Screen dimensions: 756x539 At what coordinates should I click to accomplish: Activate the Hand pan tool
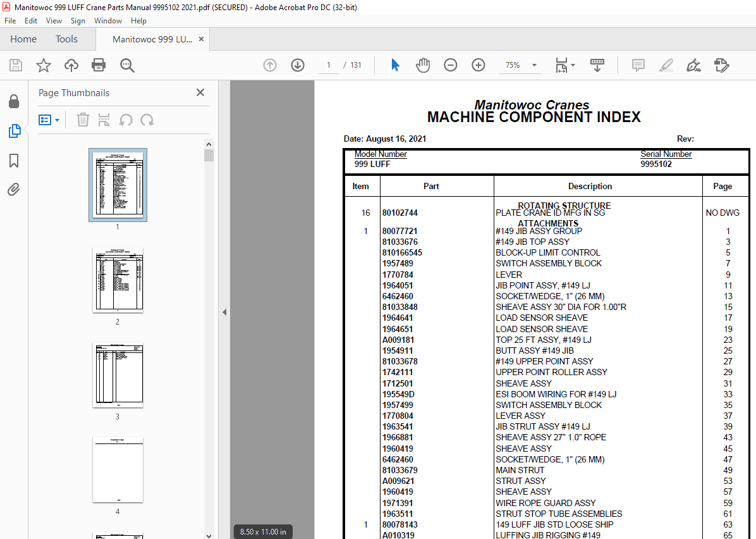tap(423, 65)
